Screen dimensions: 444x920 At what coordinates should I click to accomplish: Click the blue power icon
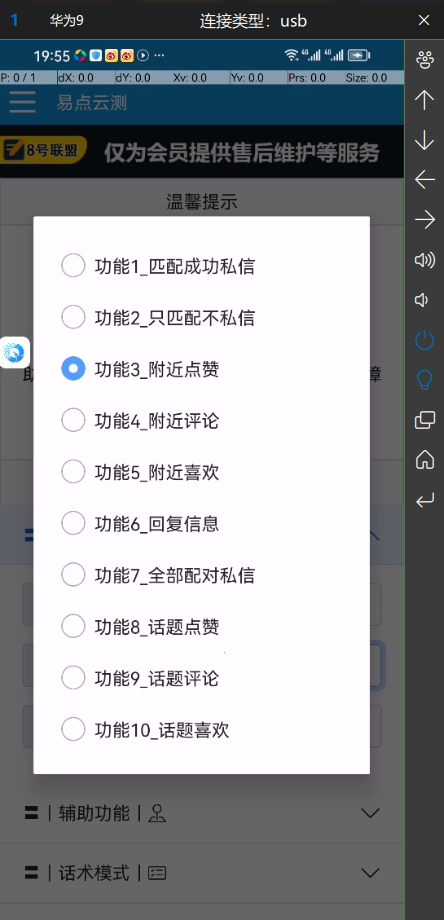(x=424, y=340)
